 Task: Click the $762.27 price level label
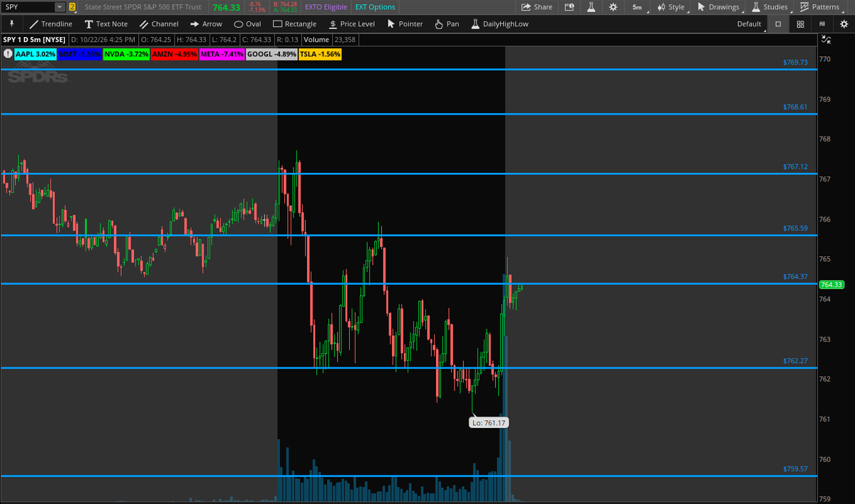[x=794, y=361]
